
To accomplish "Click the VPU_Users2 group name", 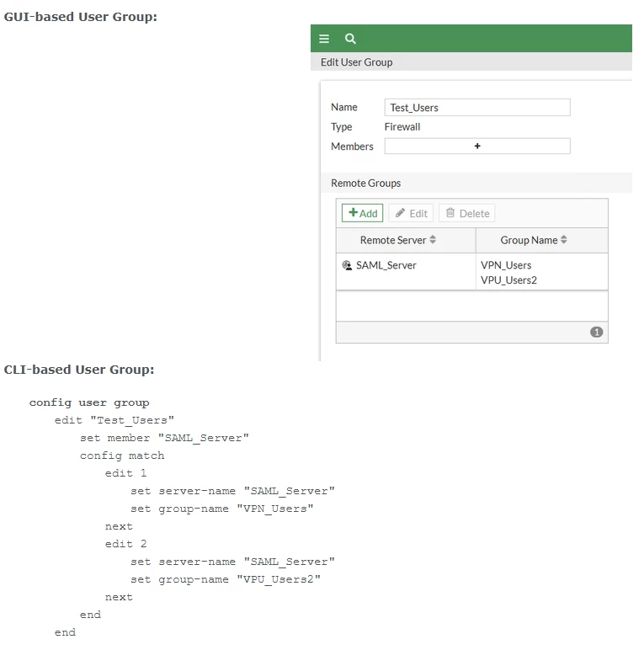I will (x=508, y=280).
